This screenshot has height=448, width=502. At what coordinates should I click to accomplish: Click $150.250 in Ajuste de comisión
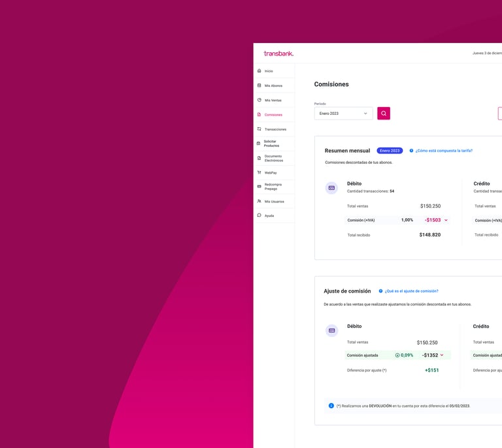tap(427, 342)
